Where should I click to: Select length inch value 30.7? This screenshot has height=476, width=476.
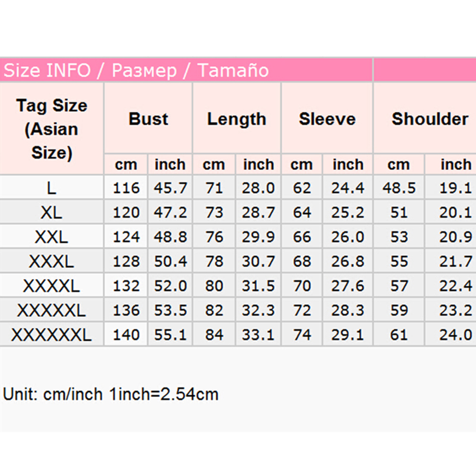258,261
